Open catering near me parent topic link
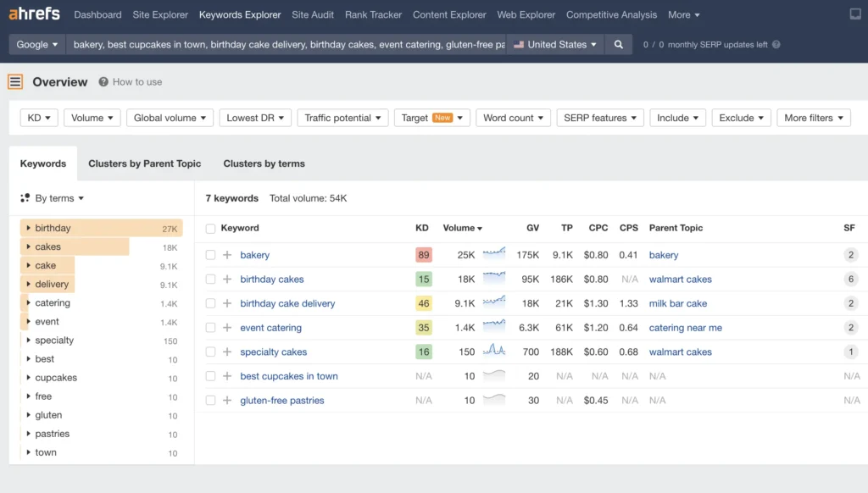Viewport: 868px width, 493px height. coord(685,328)
